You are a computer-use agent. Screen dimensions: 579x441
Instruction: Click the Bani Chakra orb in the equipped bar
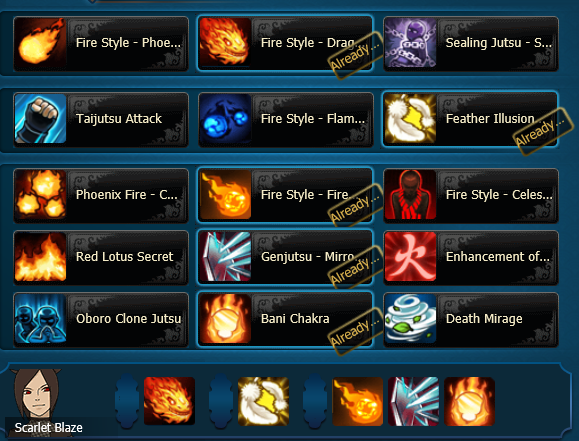pyautogui.click(x=469, y=401)
